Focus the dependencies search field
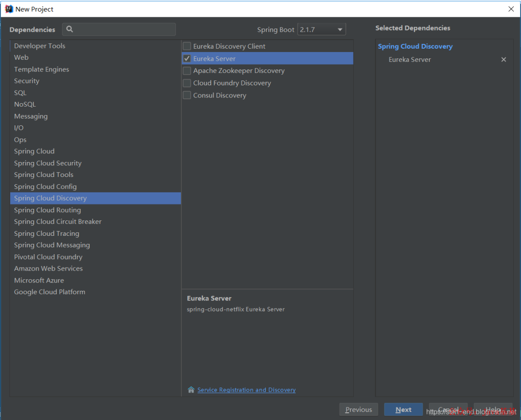This screenshot has width=521, height=420. pyautogui.click(x=119, y=29)
